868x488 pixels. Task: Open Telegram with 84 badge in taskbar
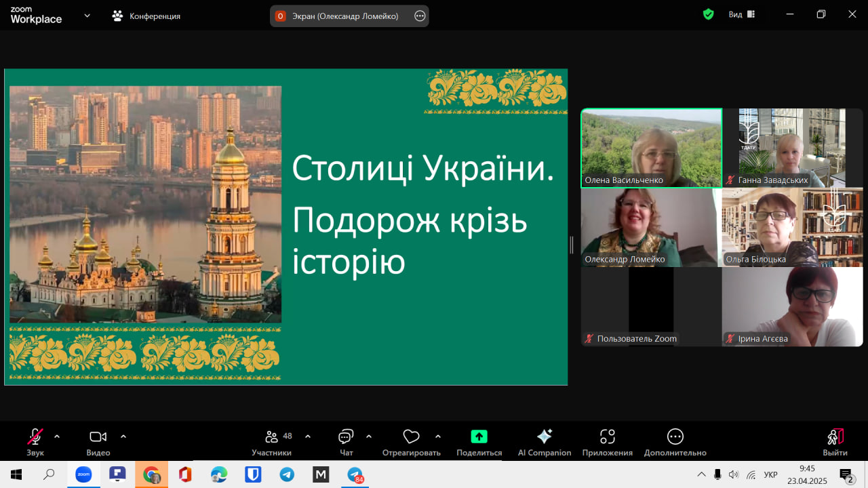tap(355, 474)
